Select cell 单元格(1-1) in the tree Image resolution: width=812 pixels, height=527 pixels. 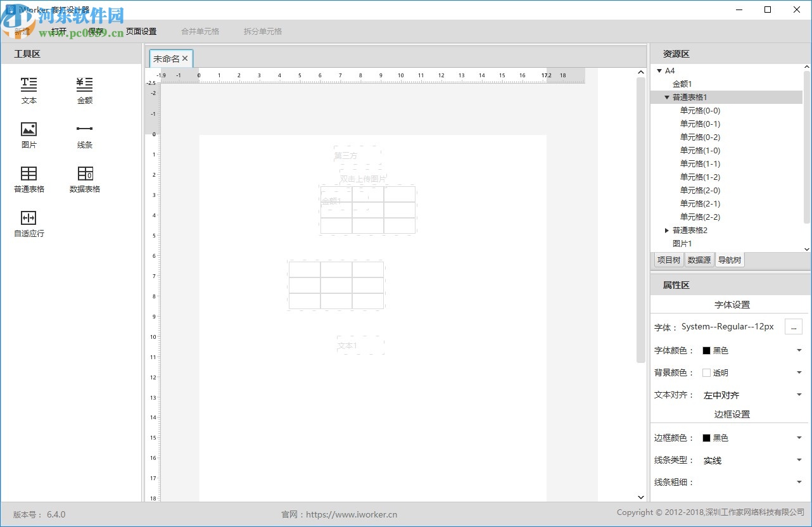(701, 163)
